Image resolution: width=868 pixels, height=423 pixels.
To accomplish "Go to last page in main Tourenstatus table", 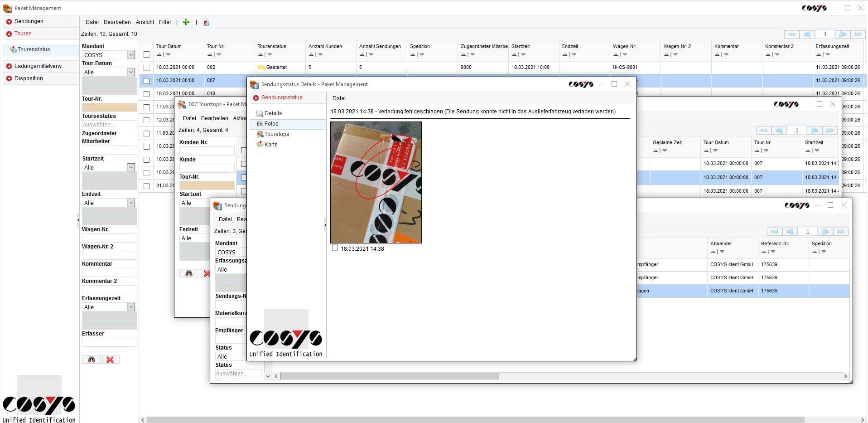I will tap(858, 34).
